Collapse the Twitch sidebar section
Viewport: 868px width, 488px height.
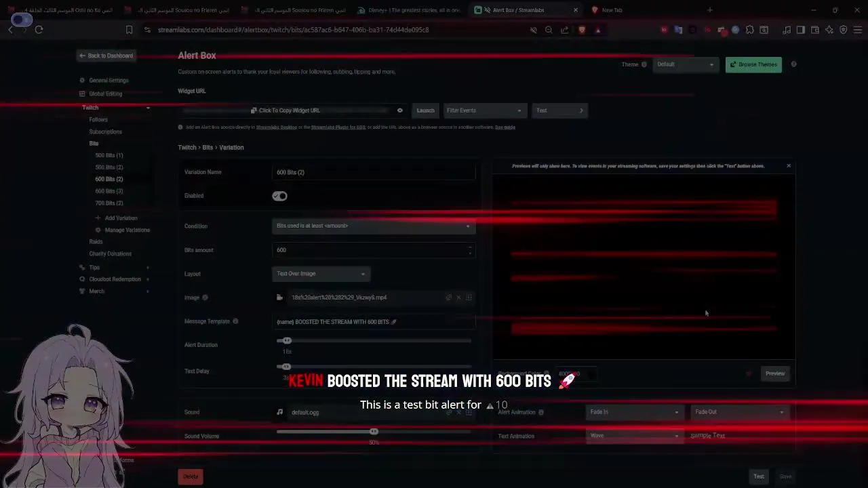tap(148, 108)
